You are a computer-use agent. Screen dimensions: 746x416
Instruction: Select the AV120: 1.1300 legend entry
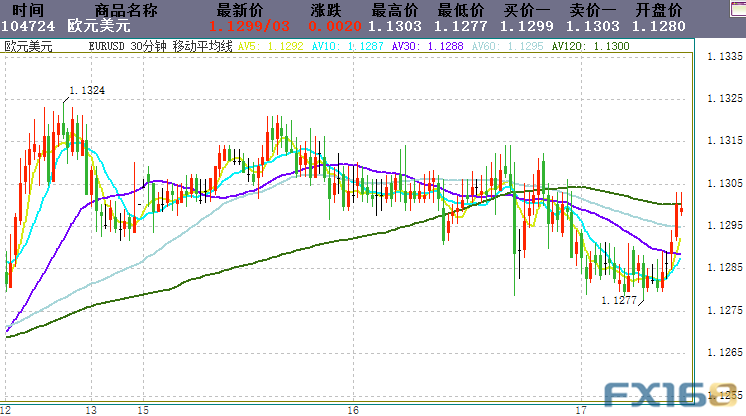pos(590,47)
